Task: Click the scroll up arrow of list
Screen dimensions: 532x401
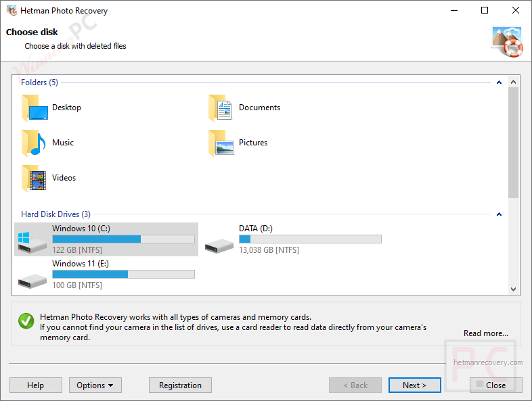Action: point(513,82)
